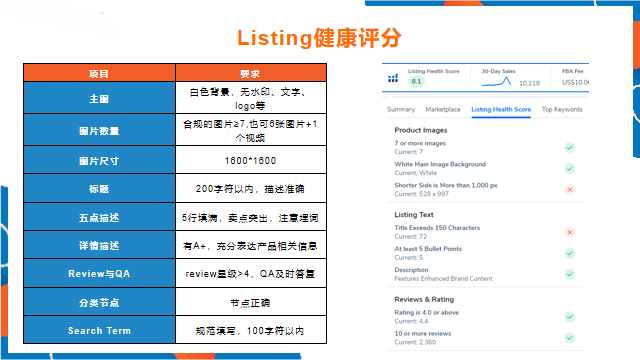Click the 30-Day Sales sparkline graph
The height and width of the screenshot is (360, 640).
click(x=496, y=82)
